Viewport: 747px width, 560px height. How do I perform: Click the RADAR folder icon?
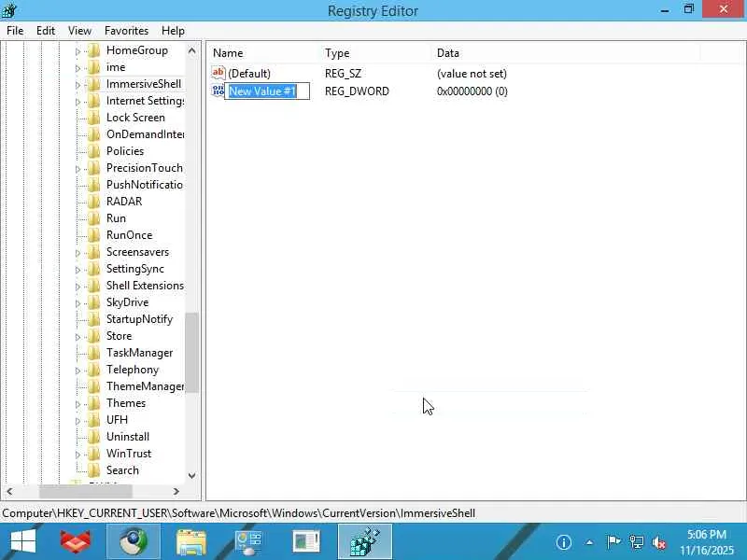(94, 202)
